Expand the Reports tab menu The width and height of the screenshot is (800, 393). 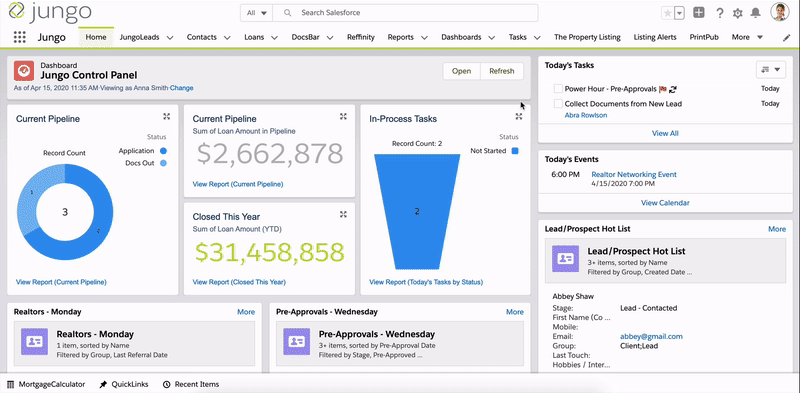coord(424,37)
